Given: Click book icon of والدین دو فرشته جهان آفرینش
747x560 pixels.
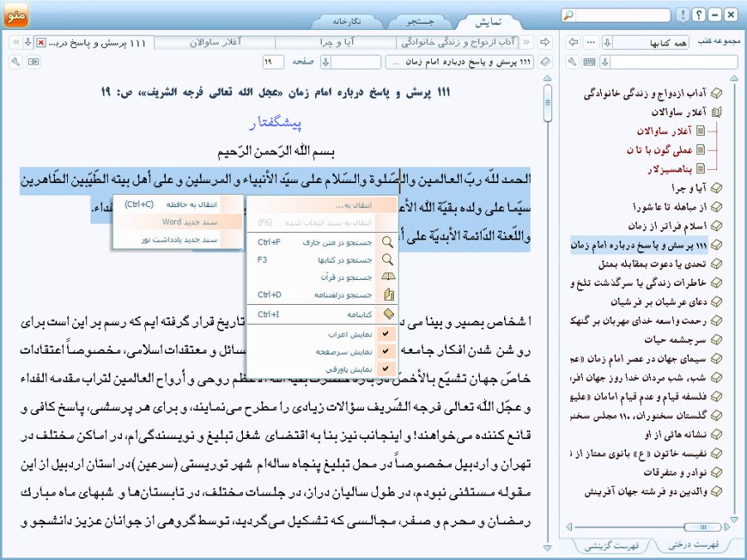Looking at the screenshot, I should [x=715, y=491].
